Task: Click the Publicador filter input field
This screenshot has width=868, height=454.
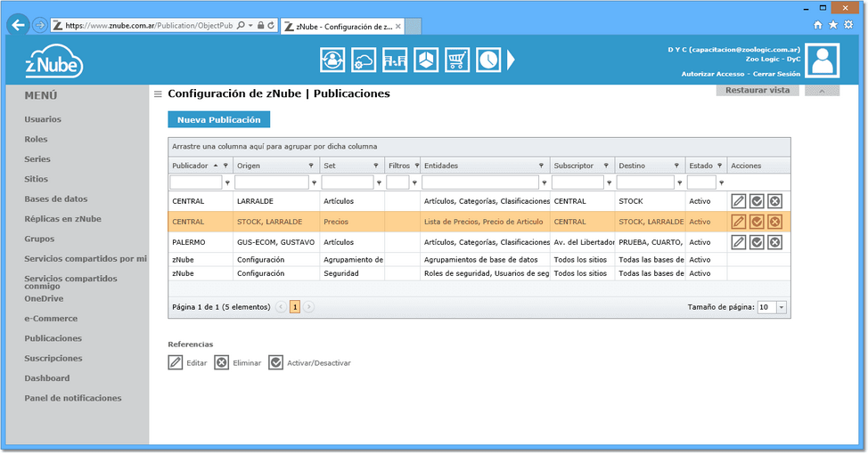Action: 195,182
